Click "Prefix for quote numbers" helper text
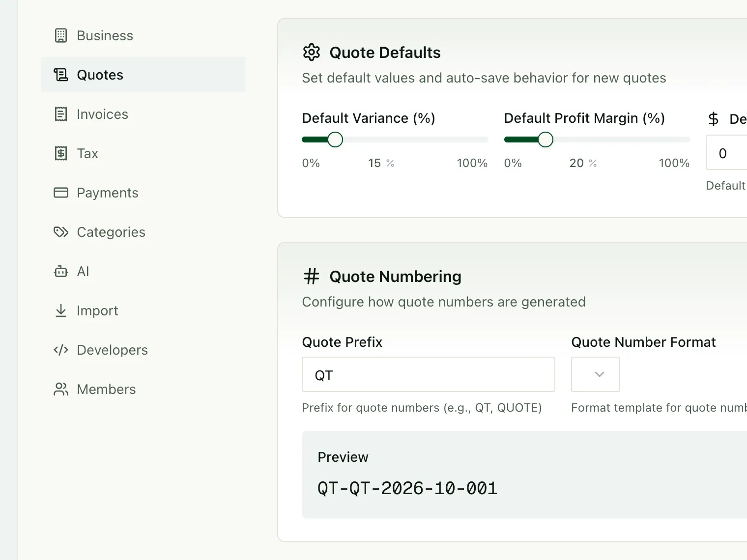The width and height of the screenshot is (747, 560). tap(422, 408)
